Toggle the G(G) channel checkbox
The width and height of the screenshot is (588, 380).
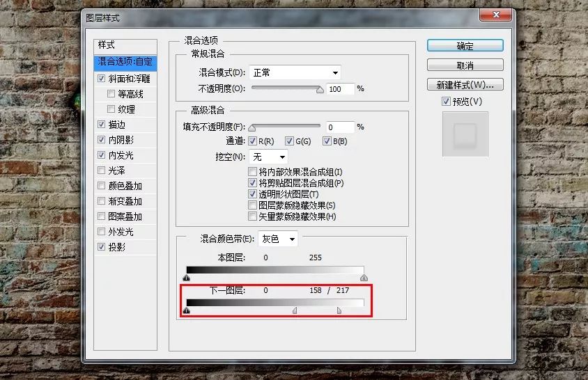(289, 141)
